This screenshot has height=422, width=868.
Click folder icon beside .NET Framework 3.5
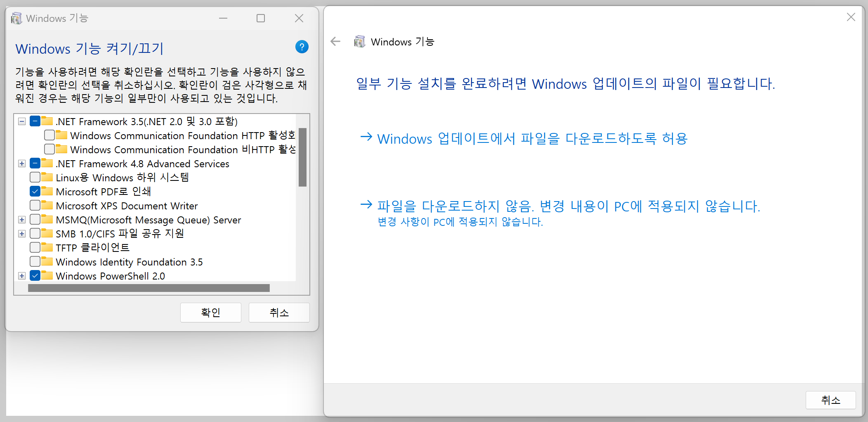click(x=47, y=121)
